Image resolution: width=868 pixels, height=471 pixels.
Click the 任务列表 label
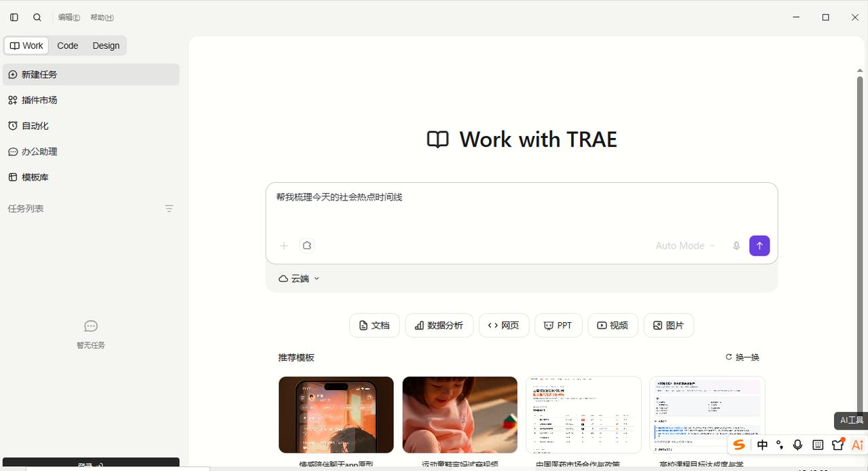click(x=26, y=209)
